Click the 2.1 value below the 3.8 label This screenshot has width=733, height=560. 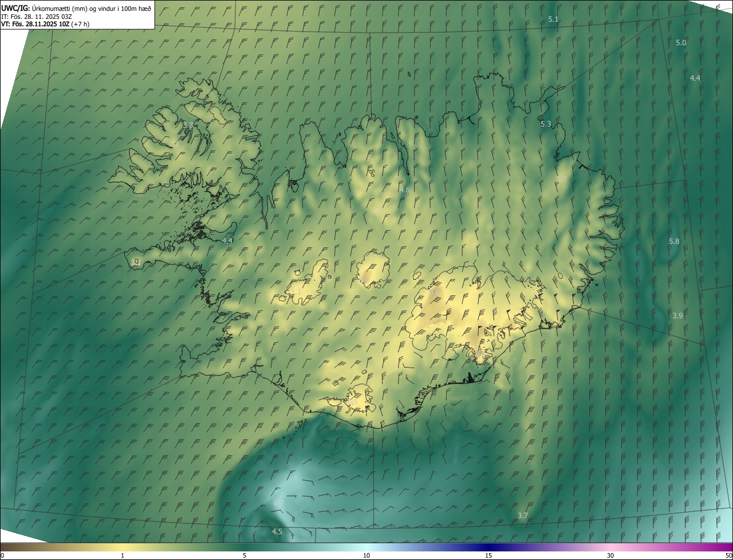click(174, 144)
